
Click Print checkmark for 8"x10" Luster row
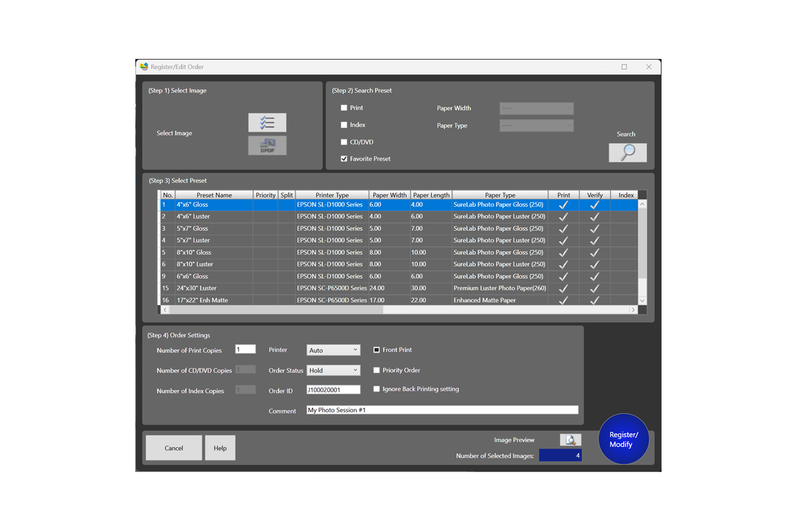[563, 265]
